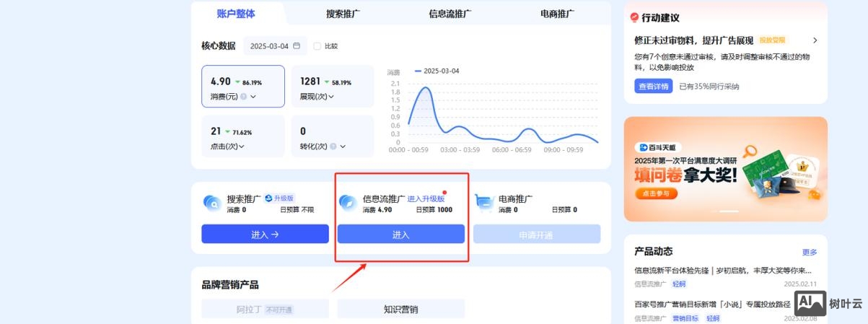Enter 搜索推广 with the 进入 → button
Screen dimensions: 868x324
(265, 235)
